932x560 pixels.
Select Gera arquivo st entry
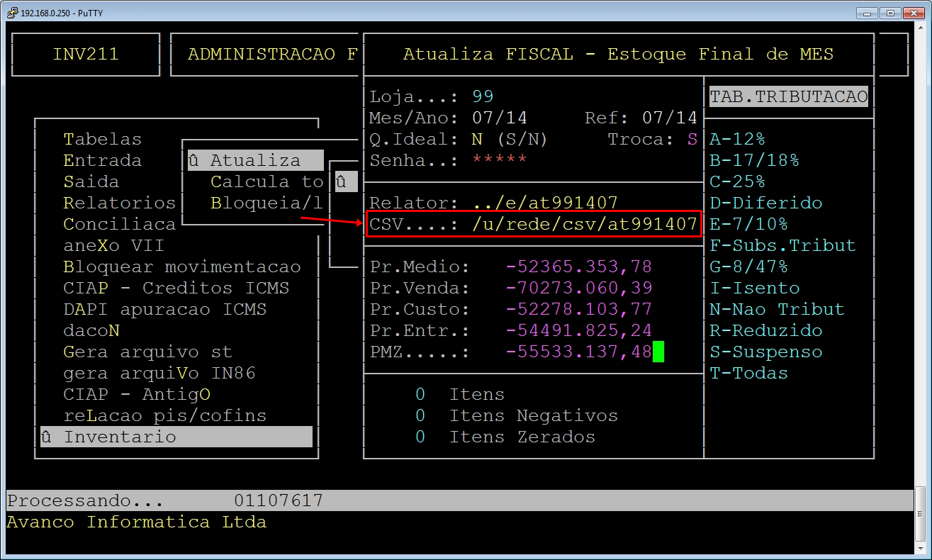(x=147, y=352)
